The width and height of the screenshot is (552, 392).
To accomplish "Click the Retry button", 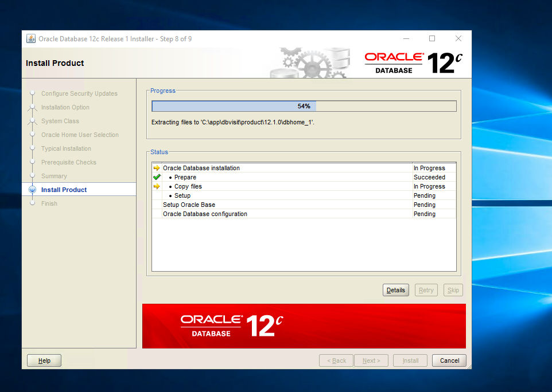I will [x=426, y=290].
